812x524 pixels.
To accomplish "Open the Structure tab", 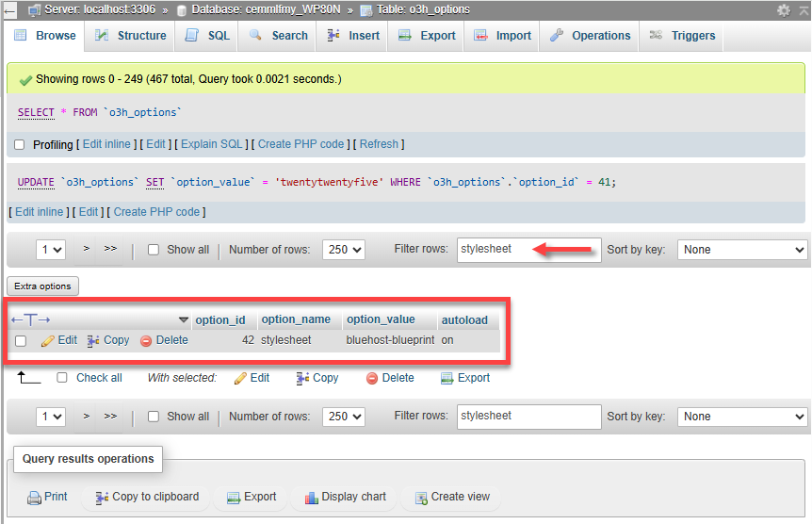I will pos(130,36).
